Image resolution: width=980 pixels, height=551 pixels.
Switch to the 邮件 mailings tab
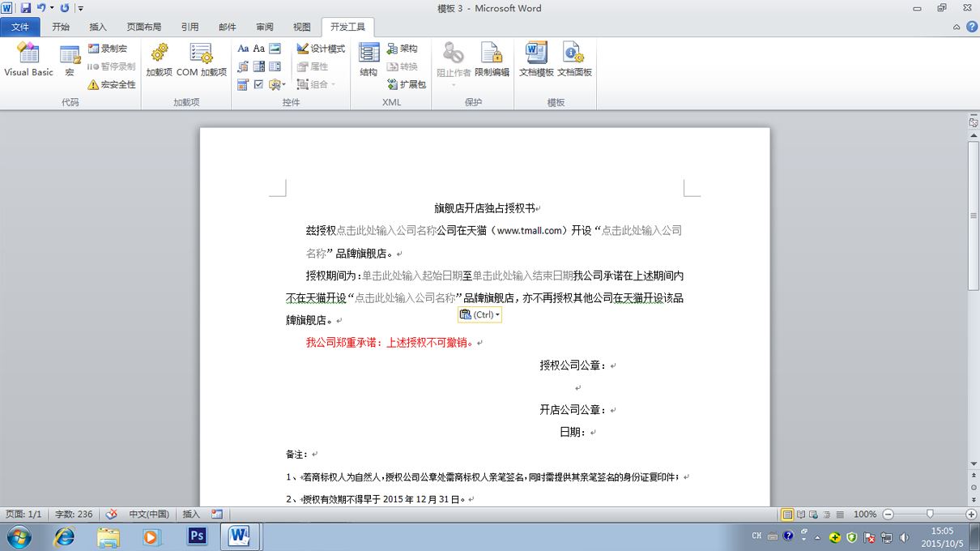tap(228, 27)
